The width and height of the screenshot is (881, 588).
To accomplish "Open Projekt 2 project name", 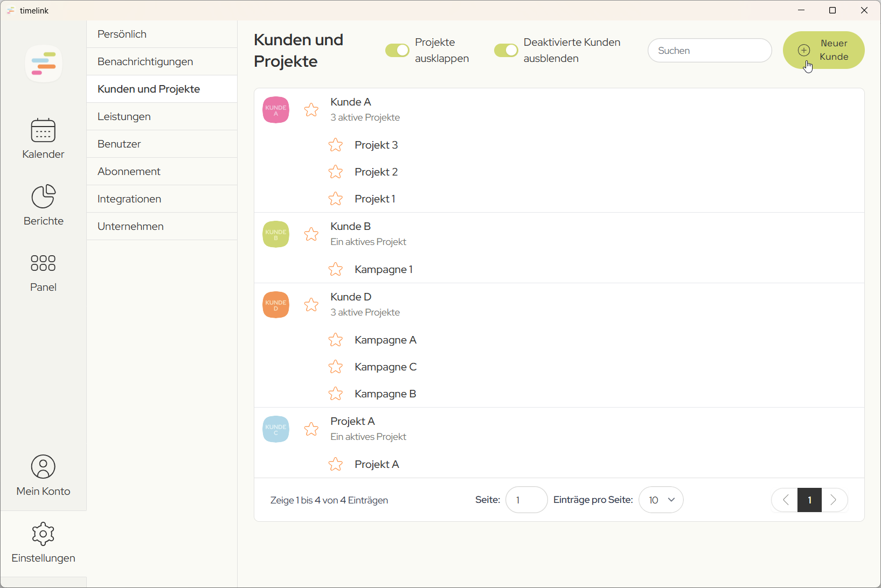I will pos(376,172).
